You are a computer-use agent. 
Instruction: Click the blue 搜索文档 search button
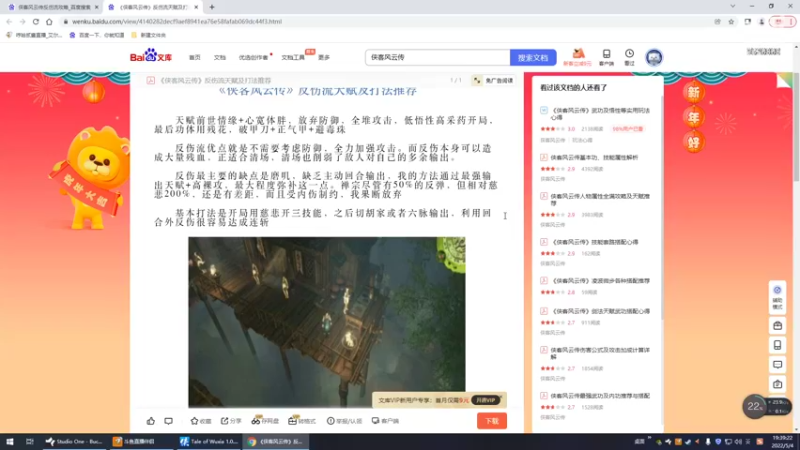[x=533, y=58]
